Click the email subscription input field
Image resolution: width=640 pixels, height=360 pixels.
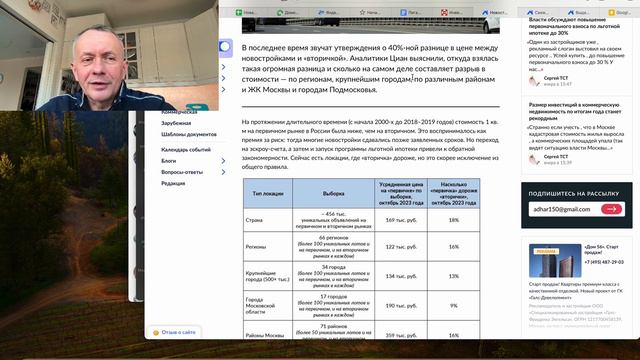click(564, 209)
